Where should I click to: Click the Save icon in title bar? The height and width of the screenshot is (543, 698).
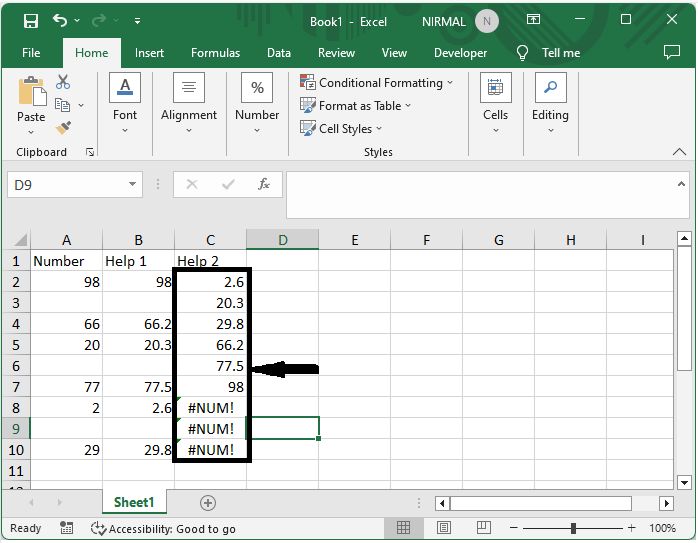coord(31,20)
